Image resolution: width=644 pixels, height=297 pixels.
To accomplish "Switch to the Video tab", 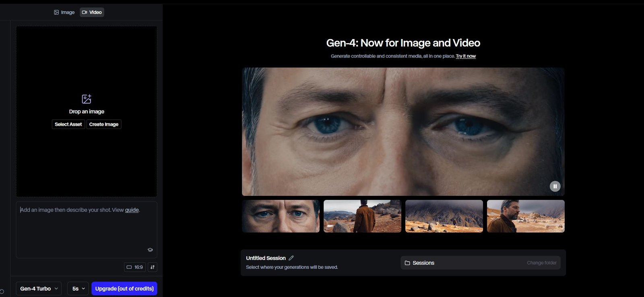I will [x=92, y=12].
